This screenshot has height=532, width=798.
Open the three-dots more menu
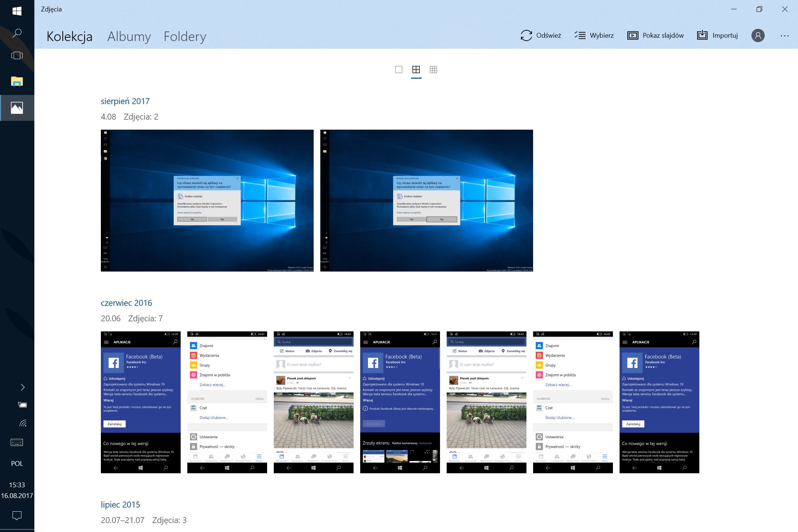[784, 36]
